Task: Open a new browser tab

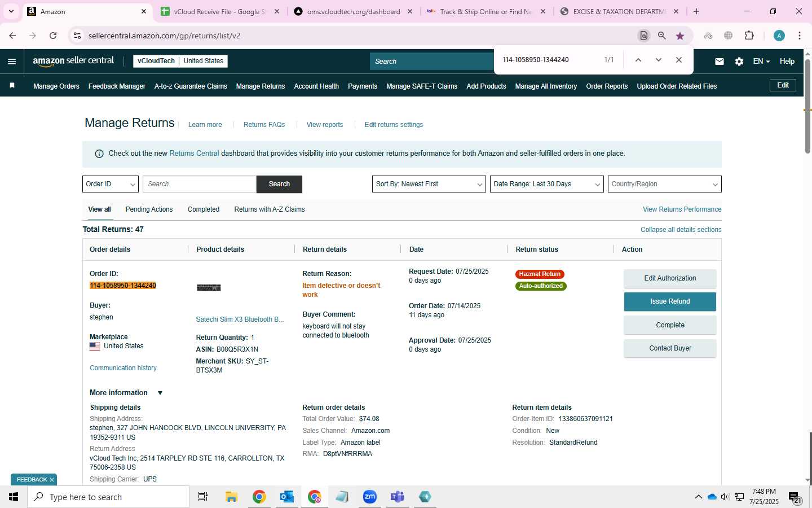Action: [x=696, y=11]
